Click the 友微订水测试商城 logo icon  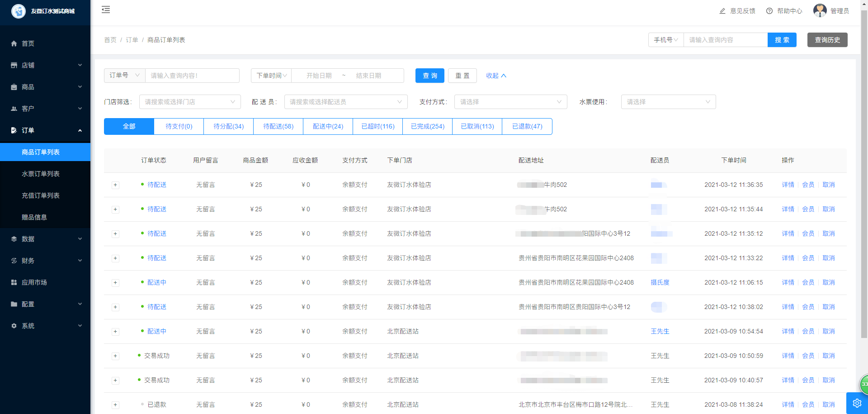click(x=19, y=11)
